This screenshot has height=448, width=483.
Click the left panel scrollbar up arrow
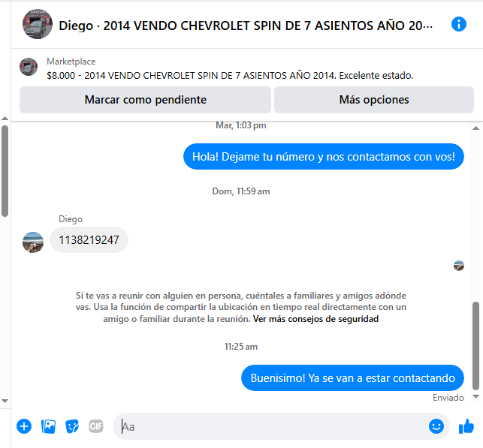(x=5, y=118)
